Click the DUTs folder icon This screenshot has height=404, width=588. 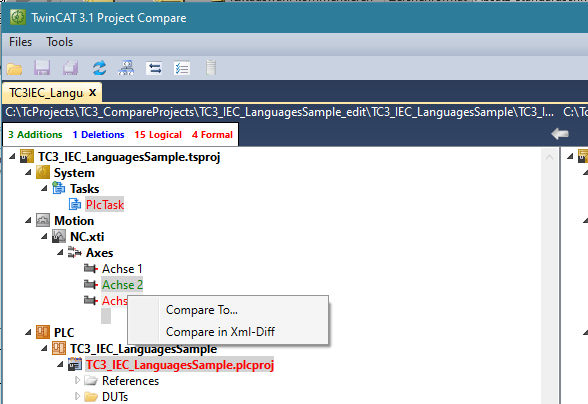(91, 397)
